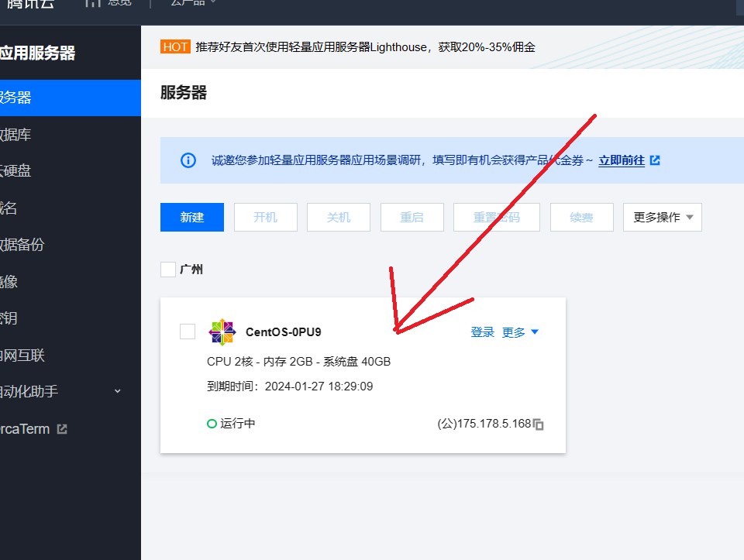Expand the 自动化助手 sidebar chevron
744x560 pixels.
click(x=117, y=391)
